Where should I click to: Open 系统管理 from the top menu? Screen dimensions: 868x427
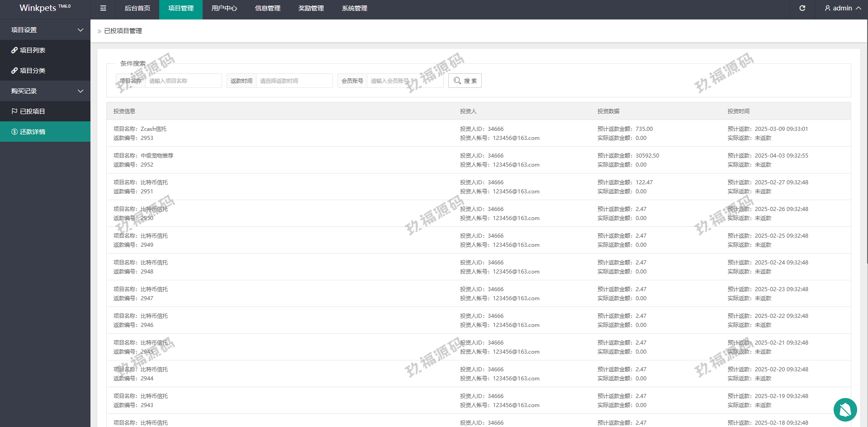click(354, 8)
